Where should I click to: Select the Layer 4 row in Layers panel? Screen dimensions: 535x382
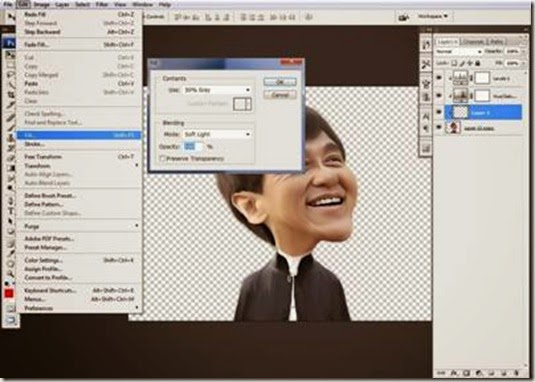coord(483,112)
